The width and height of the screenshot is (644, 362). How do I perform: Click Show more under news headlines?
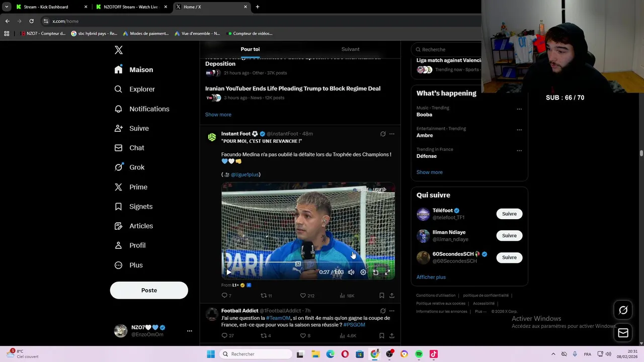coord(218,115)
